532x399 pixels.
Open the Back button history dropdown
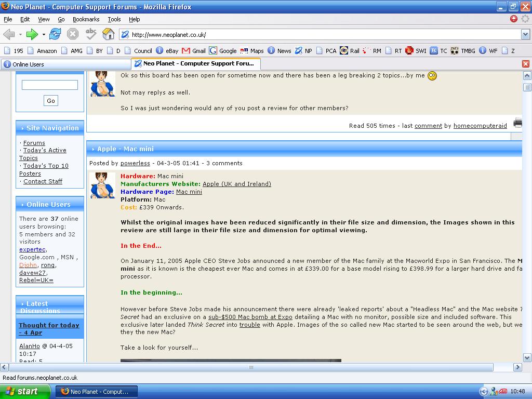tap(20, 34)
